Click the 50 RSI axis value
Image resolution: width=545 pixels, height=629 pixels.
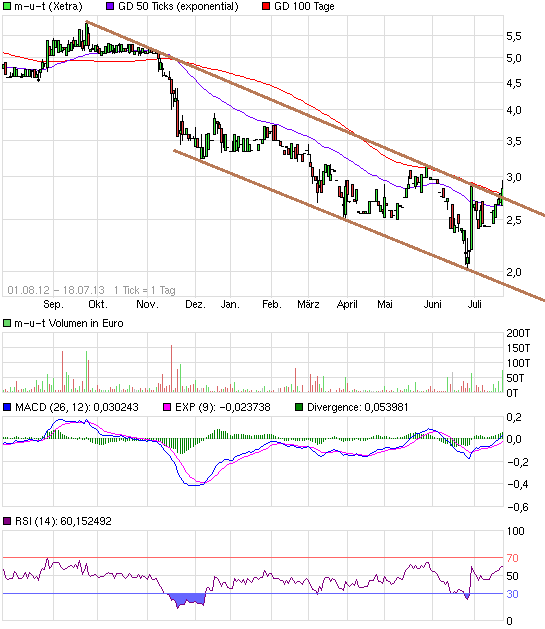[513, 576]
